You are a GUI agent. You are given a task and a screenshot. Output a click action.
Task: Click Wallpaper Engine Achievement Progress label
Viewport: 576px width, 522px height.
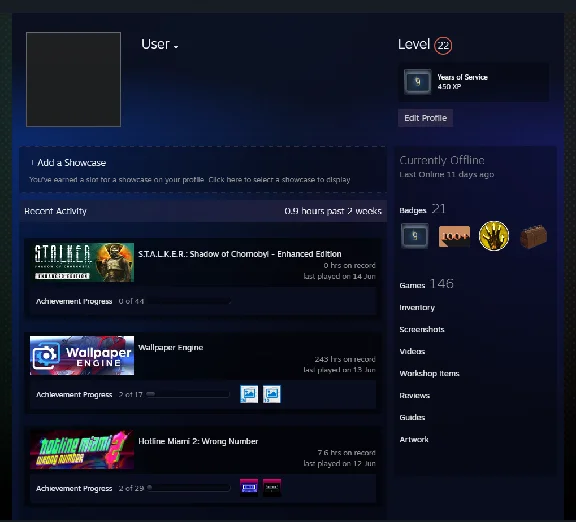click(74, 395)
